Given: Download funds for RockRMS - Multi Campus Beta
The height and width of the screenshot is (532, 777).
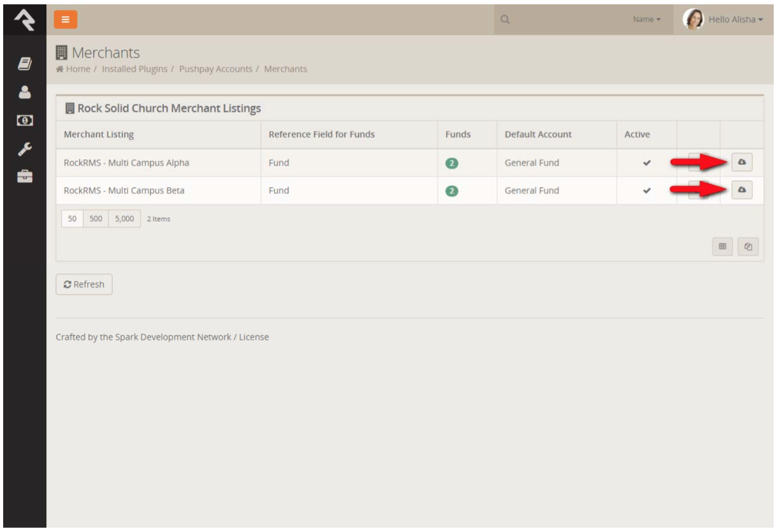Looking at the screenshot, I should point(742,190).
